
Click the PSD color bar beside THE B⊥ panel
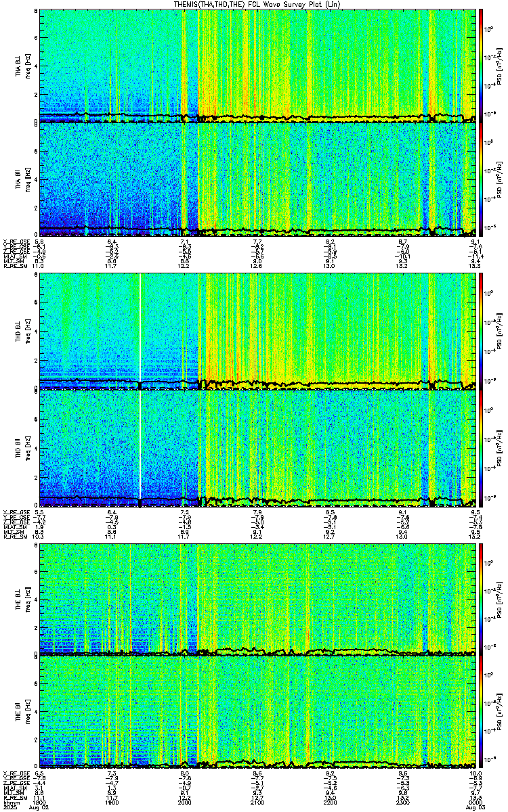point(481,598)
